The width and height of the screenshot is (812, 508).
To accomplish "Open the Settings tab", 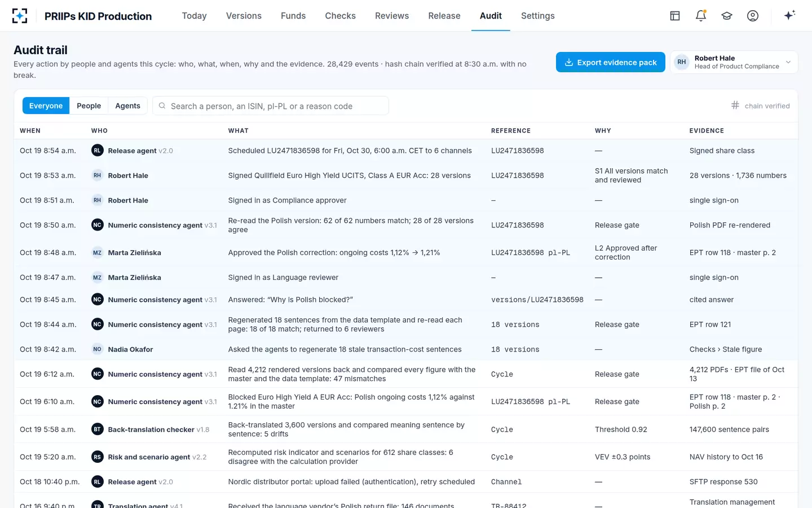I will 538,16.
